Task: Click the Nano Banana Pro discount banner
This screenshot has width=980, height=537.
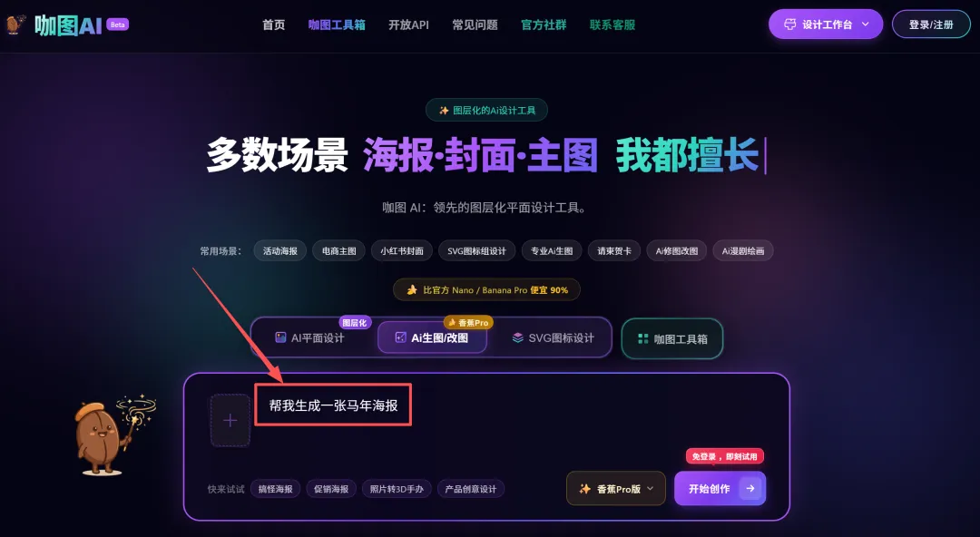Action: point(486,290)
